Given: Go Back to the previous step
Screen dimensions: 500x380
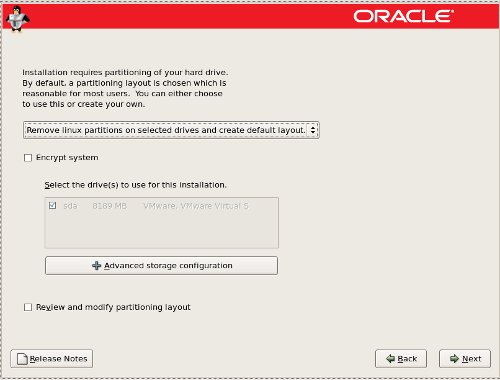Looking at the screenshot, I should tap(401, 359).
